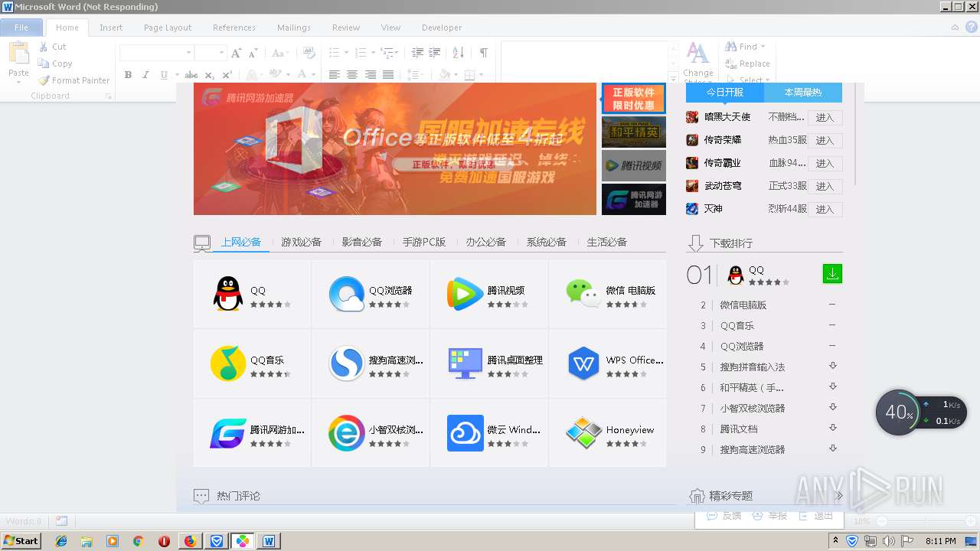Open the QQ app card
This screenshot has width=980, height=551.
(x=252, y=294)
